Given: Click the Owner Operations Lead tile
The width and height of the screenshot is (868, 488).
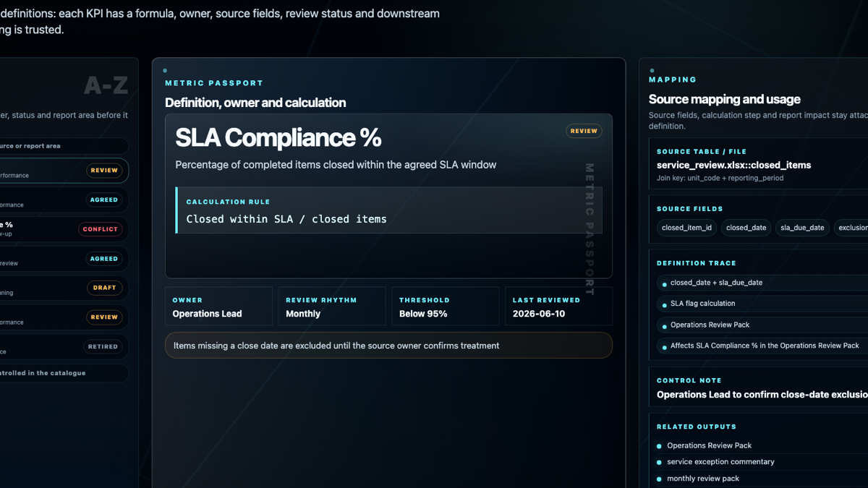Looking at the screenshot, I should pos(219,307).
